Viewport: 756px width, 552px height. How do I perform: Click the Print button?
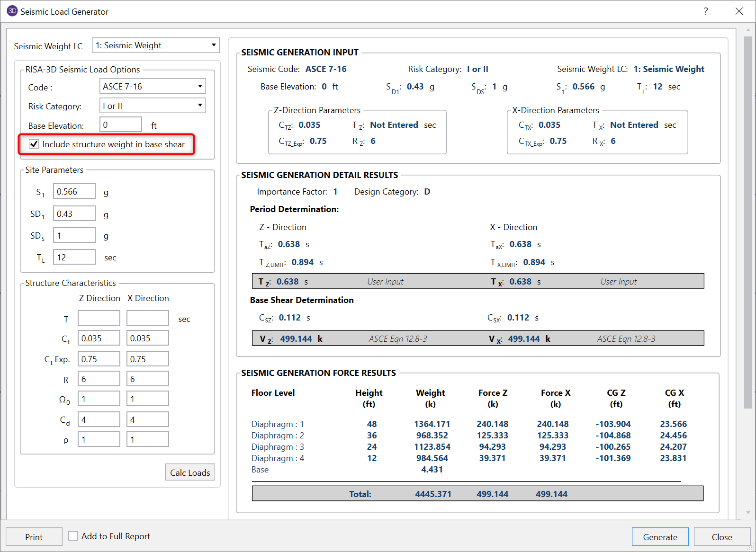click(x=34, y=537)
